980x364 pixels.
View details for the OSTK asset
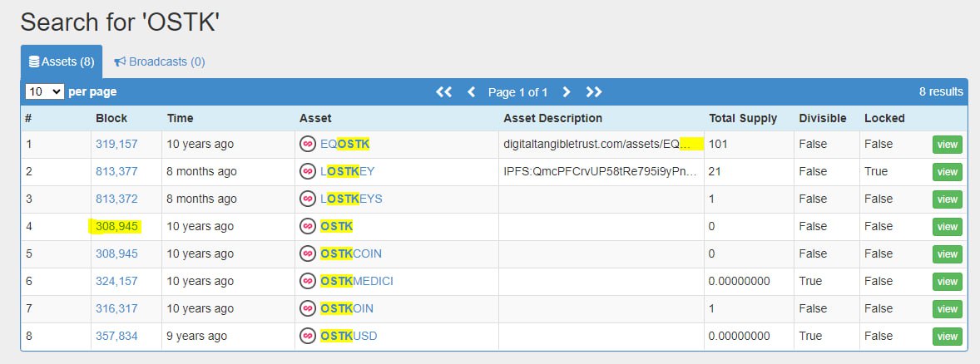(947, 227)
